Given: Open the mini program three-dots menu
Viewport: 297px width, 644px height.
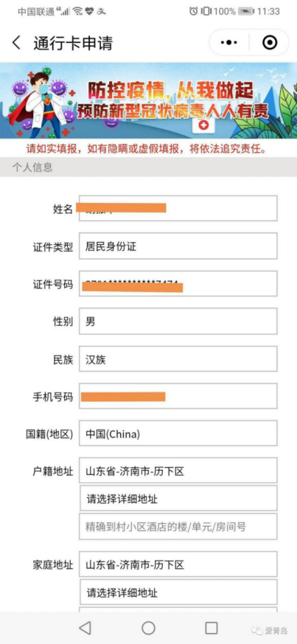Looking at the screenshot, I should (229, 42).
